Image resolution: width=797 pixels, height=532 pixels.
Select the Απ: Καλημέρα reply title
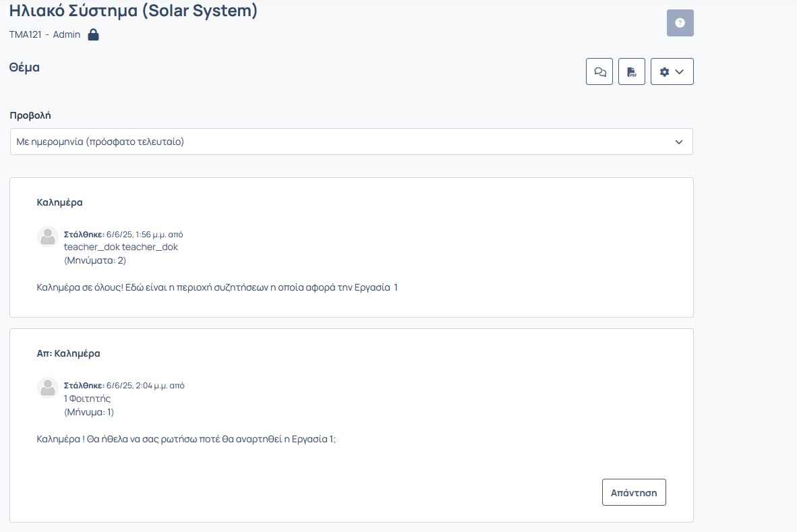coord(68,353)
